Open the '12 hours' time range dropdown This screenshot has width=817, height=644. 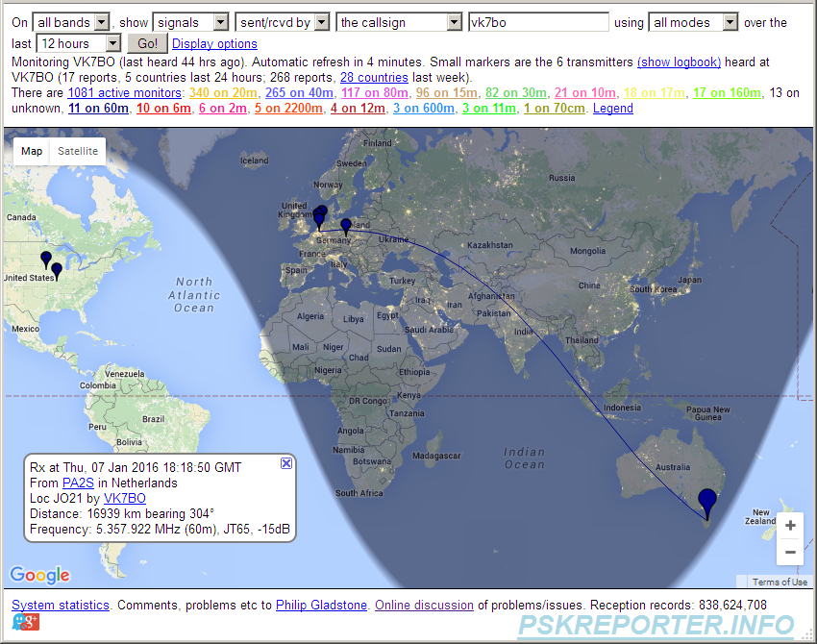pos(79,43)
